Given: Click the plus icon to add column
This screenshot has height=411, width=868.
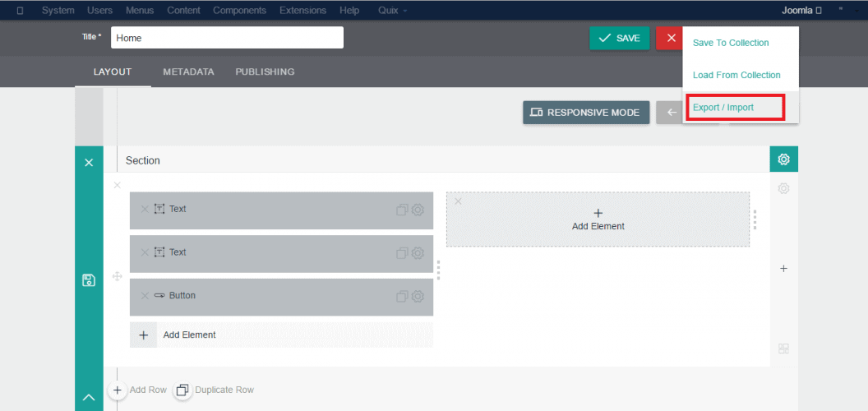Looking at the screenshot, I should click(x=783, y=269).
